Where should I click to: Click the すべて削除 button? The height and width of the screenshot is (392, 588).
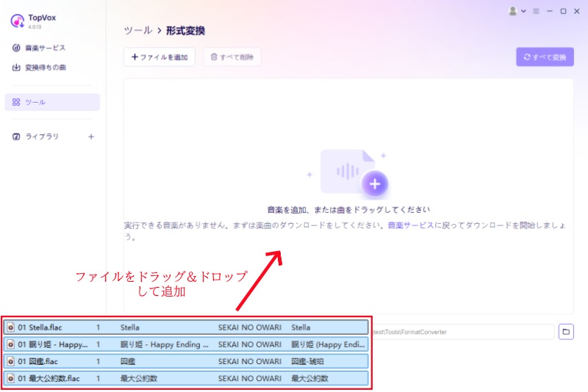232,57
